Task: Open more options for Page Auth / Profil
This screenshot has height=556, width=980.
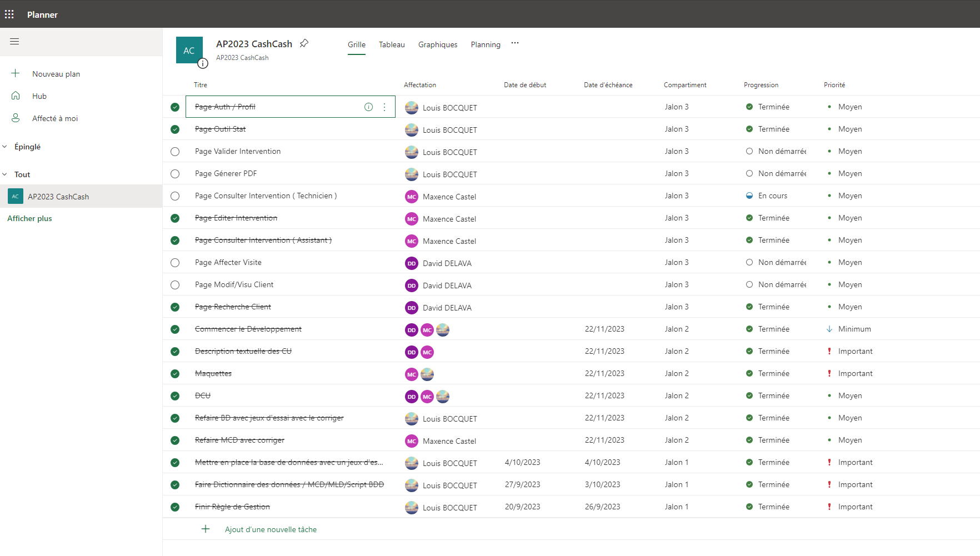Action: [384, 107]
